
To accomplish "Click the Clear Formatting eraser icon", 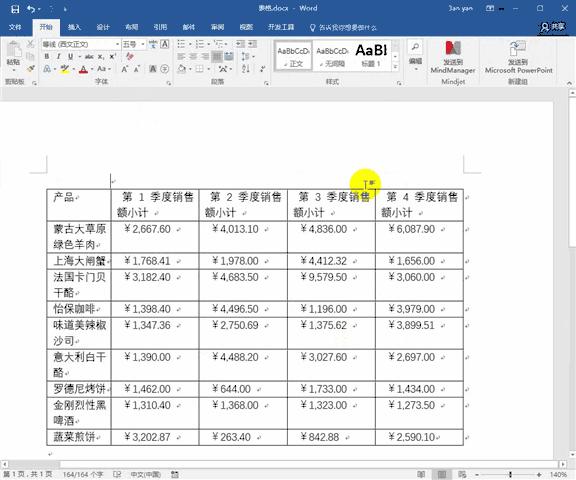I will (129, 57).
